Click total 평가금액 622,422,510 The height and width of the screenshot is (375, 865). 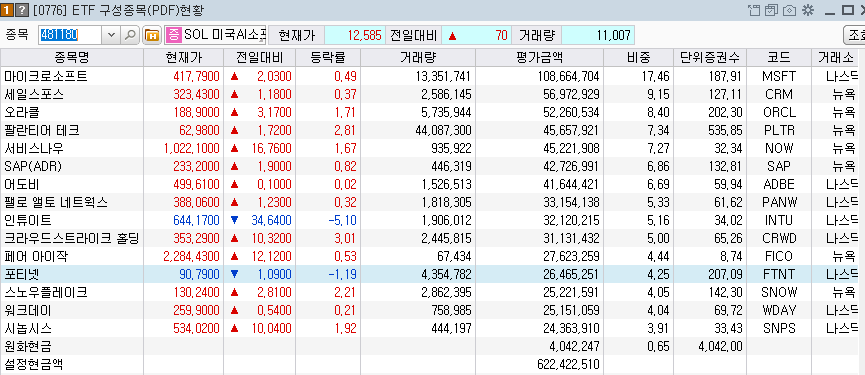pyautogui.click(x=568, y=365)
